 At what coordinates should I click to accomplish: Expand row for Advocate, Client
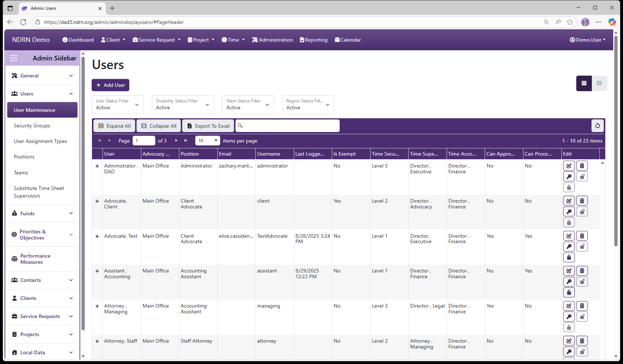97,201
